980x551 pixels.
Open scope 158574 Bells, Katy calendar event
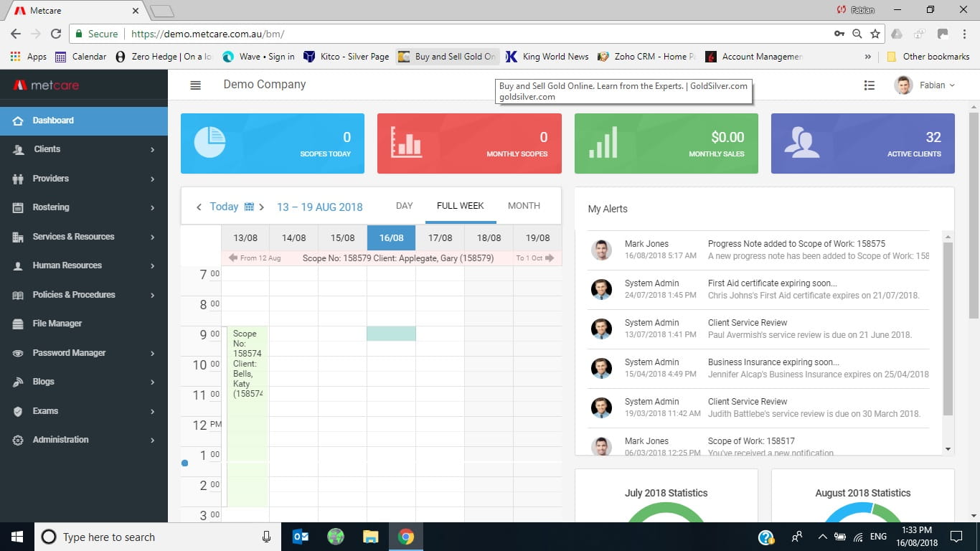(x=248, y=416)
